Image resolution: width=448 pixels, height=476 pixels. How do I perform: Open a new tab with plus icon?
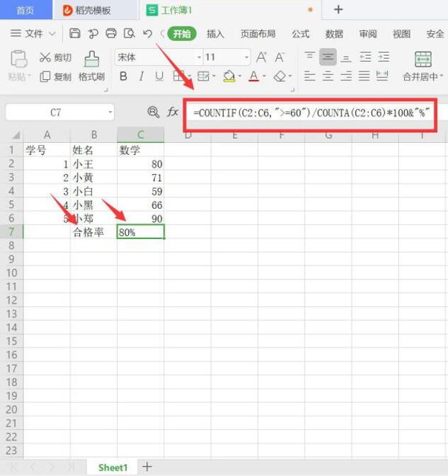coord(338,10)
